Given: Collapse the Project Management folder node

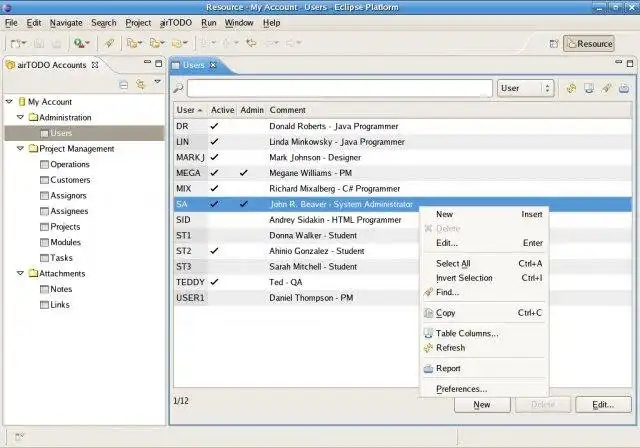Looking at the screenshot, I should (20, 149).
